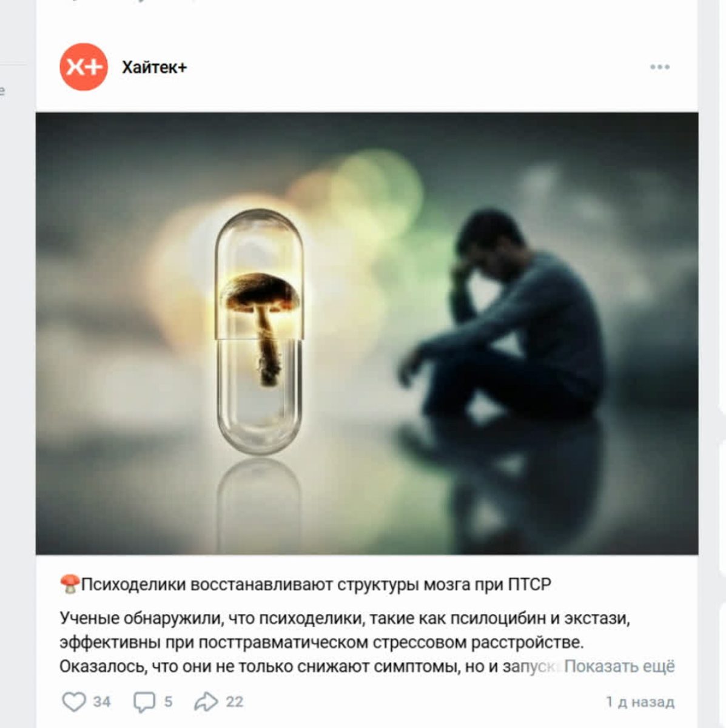
Task: Open the post via 1 д назад timestamp
Action: pos(640,702)
